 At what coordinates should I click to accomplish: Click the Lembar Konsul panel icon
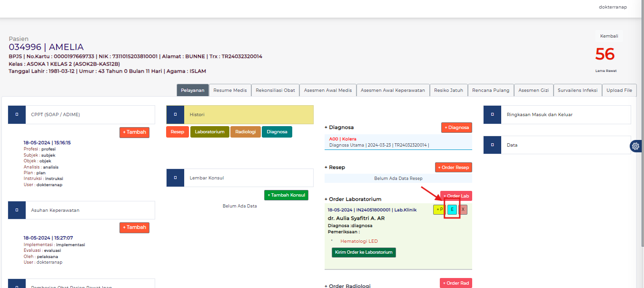[x=175, y=178]
